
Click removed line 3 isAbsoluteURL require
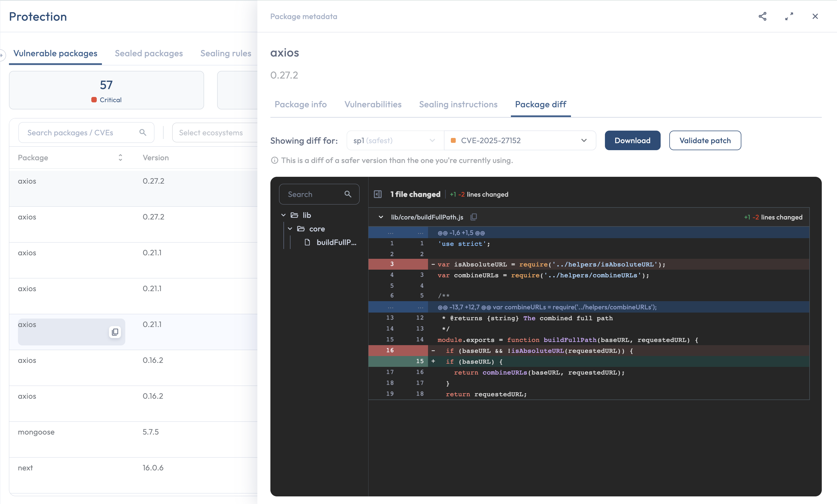tap(589, 264)
